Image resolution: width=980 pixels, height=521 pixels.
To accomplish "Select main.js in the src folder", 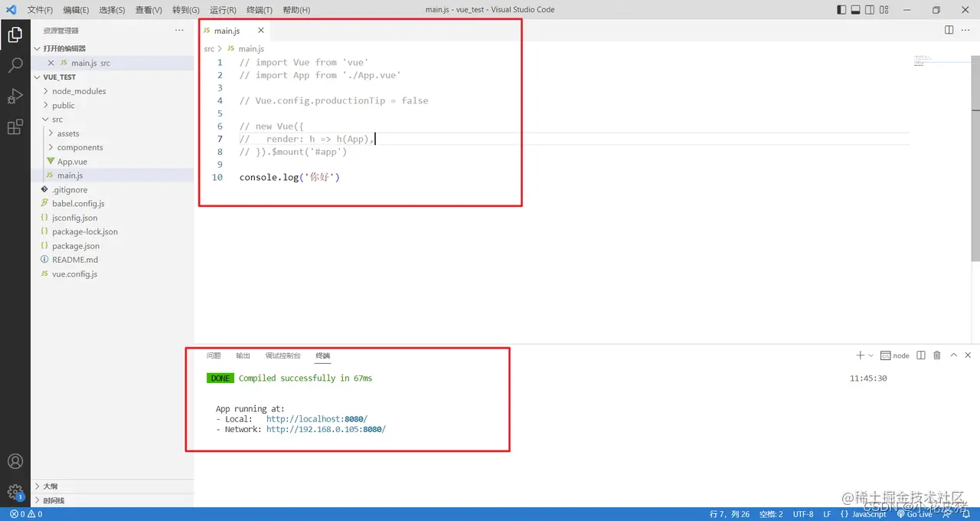I will coord(113,175).
